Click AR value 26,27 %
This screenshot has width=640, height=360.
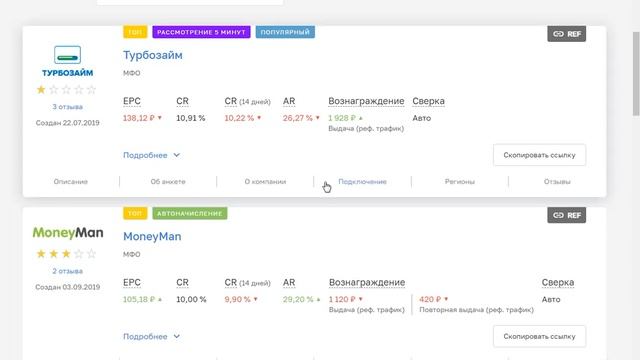[298, 118]
